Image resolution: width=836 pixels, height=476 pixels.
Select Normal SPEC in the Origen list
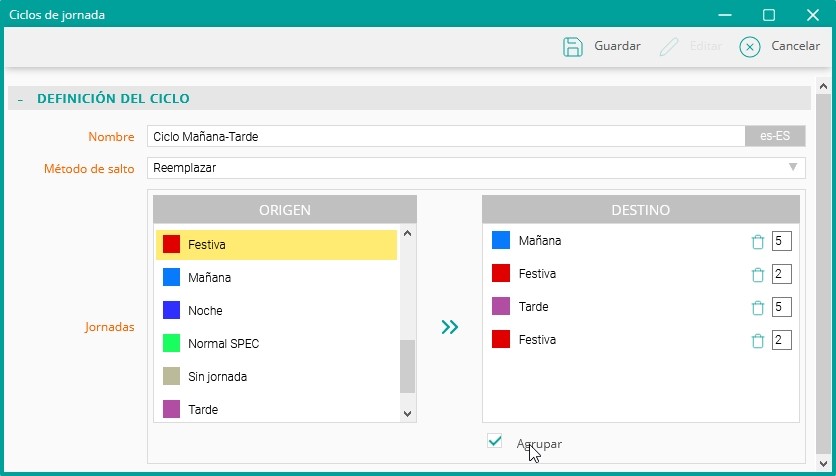coord(276,344)
